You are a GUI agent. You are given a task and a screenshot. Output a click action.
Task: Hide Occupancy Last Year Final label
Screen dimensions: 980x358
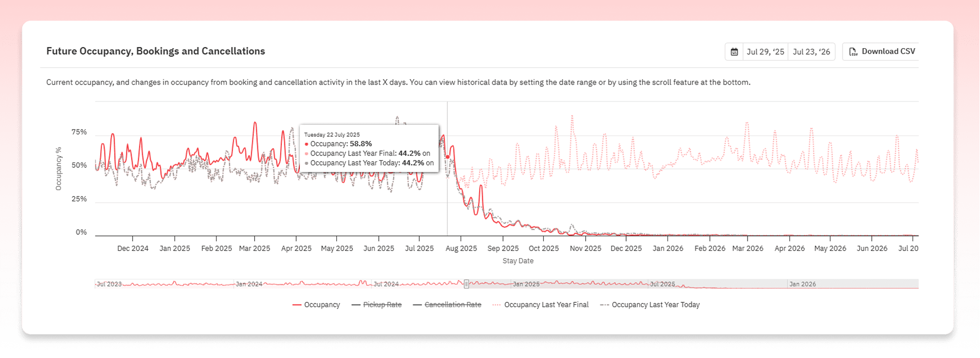click(x=546, y=305)
